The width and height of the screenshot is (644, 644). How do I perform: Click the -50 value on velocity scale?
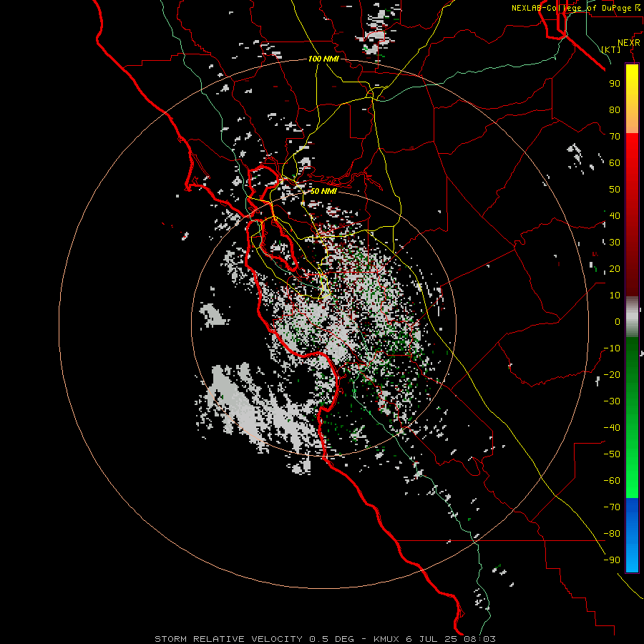[612, 454]
